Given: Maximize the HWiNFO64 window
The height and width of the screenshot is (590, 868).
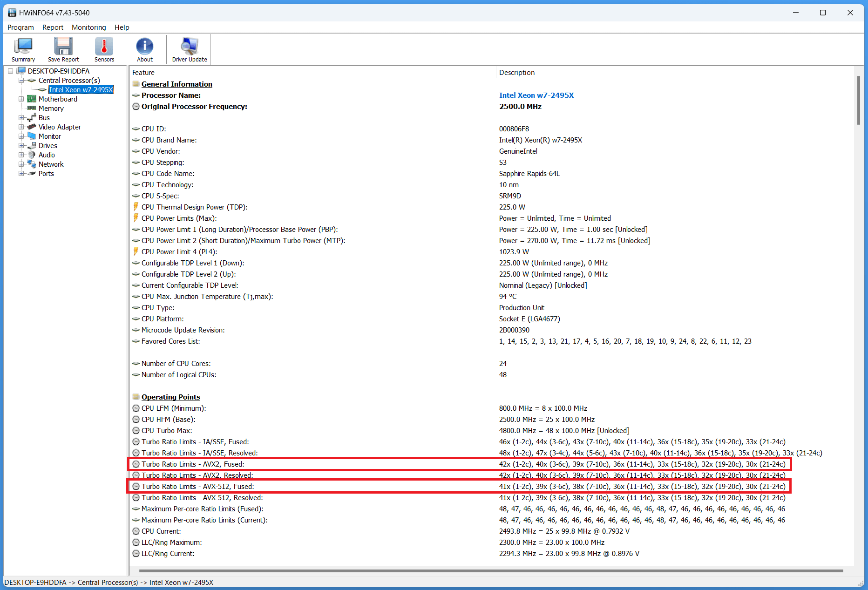Looking at the screenshot, I should (x=823, y=13).
